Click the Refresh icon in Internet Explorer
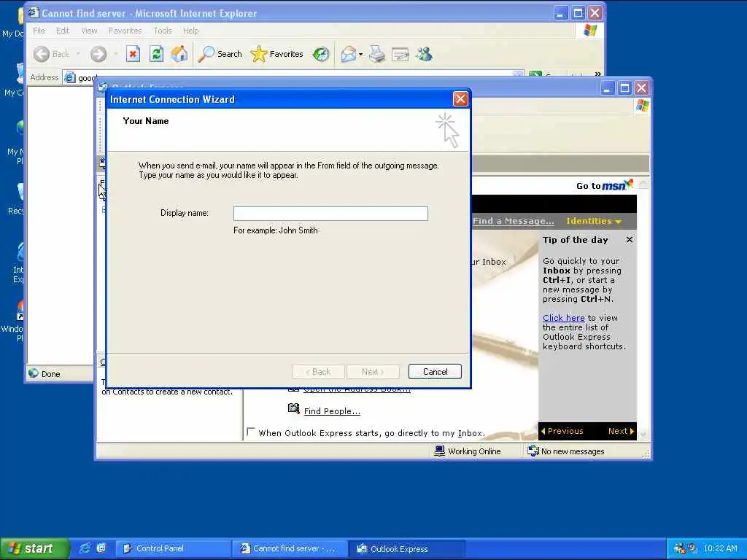Screen dimensions: 747x560 [x=156, y=54]
